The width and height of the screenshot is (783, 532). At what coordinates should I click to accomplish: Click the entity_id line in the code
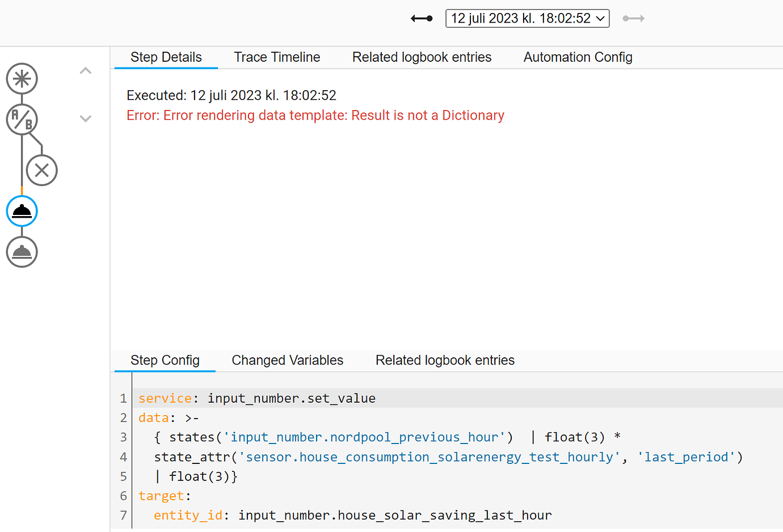pos(352,515)
